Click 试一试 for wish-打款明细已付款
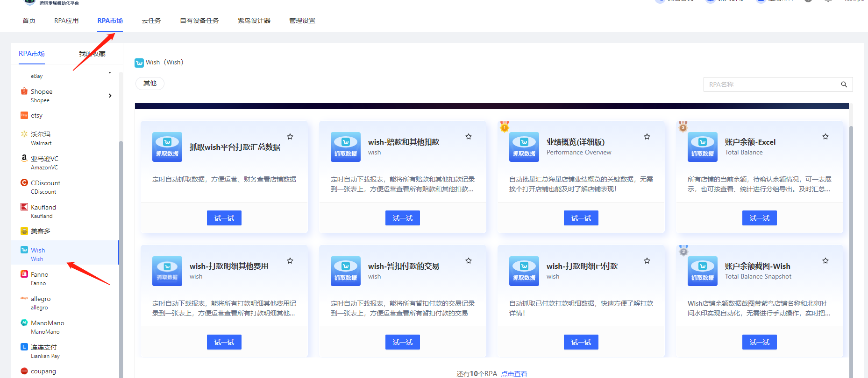 tap(581, 342)
